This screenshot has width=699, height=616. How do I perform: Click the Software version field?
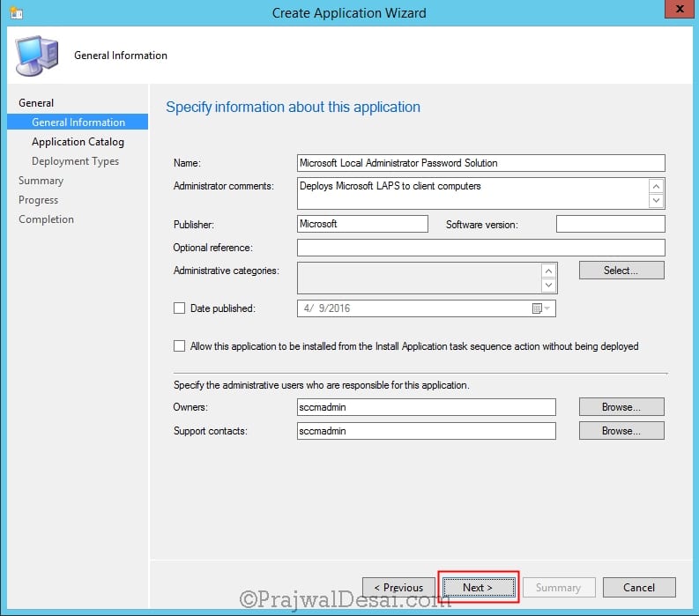tap(610, 224)
